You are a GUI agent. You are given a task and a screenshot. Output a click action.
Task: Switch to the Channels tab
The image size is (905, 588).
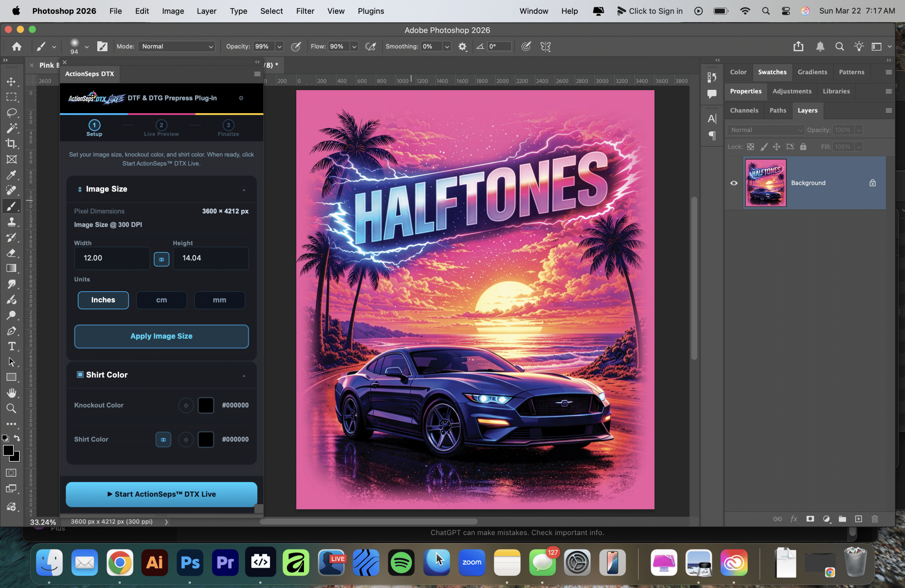(x=744, y=110)
